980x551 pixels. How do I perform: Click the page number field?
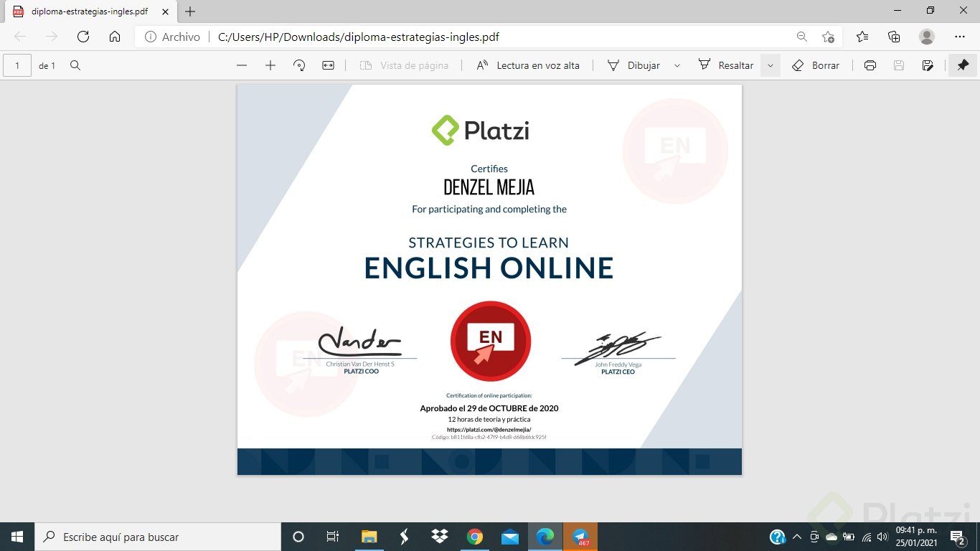pyautogui.click(x=17, y=65)
